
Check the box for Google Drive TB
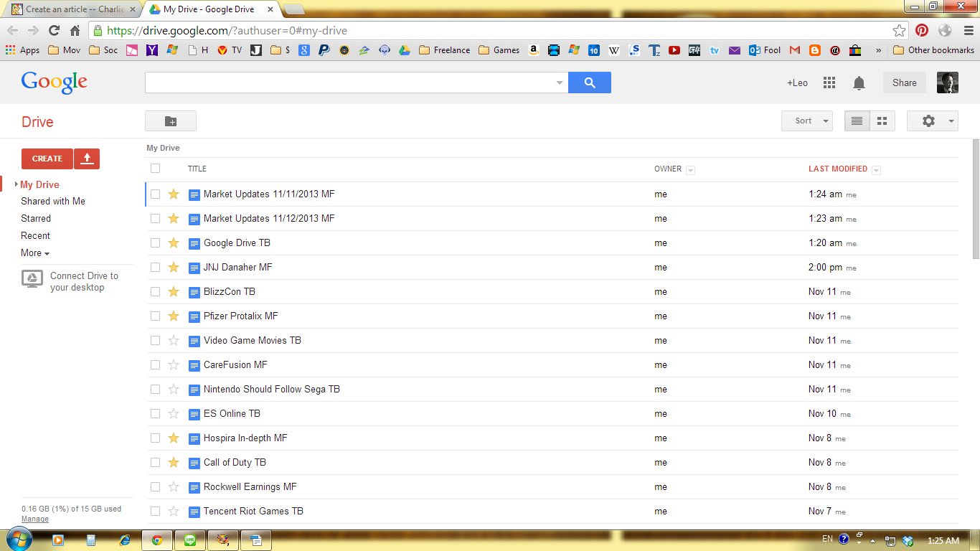coord(155,243)
